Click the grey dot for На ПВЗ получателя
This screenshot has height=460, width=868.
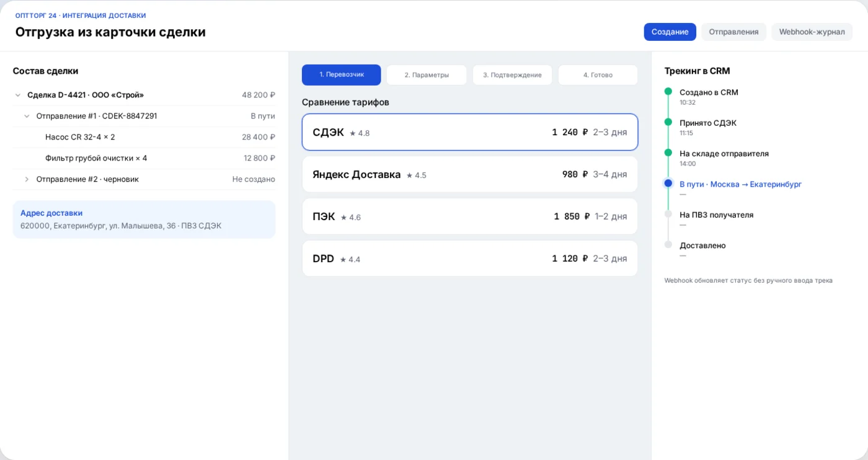(x=668, y=214)
